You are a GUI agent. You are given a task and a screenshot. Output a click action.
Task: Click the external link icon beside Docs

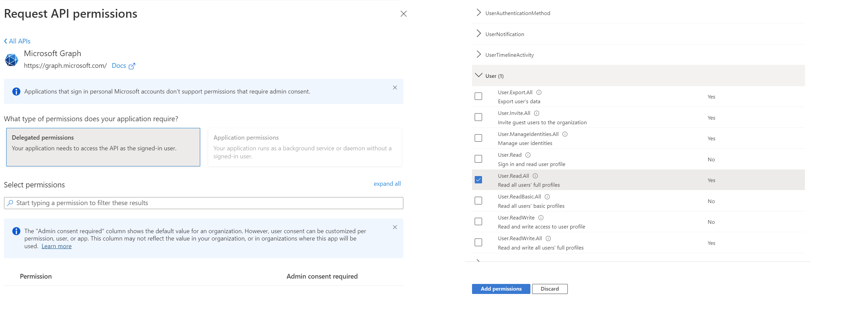(132, 66)
